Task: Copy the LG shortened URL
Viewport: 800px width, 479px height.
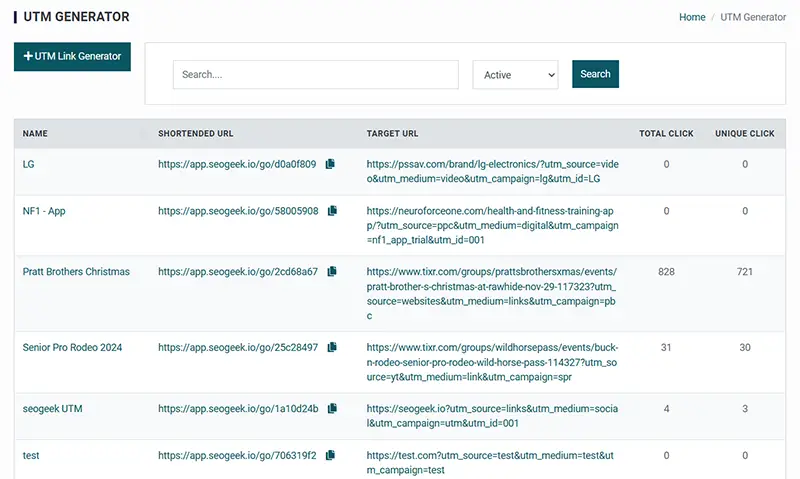Action: coord(330,164)
